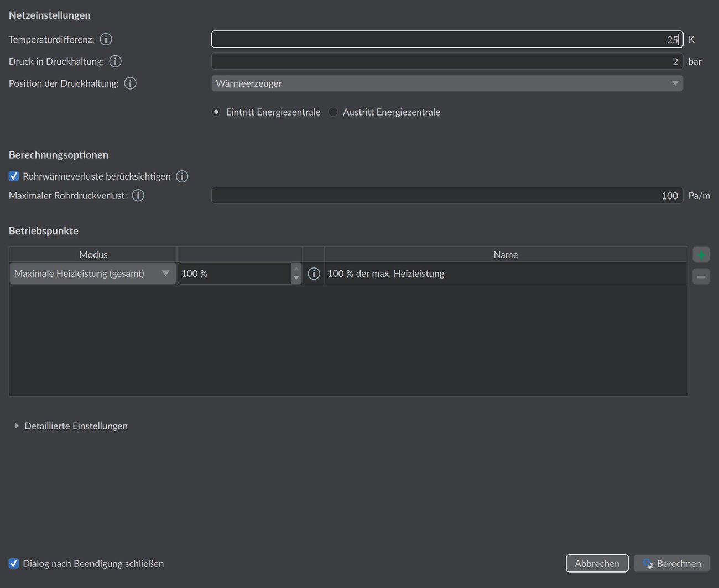Open info icon next to Temperaturdifferenz
The height and width of the screenshot is (588, 719).
click(x=106, y=39)
